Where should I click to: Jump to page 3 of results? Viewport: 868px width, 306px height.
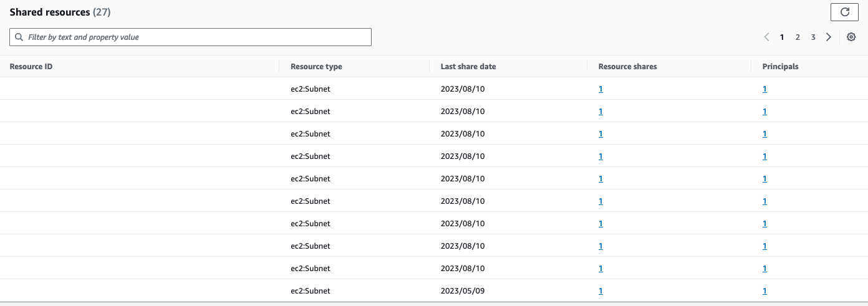(x=813, y=37)
